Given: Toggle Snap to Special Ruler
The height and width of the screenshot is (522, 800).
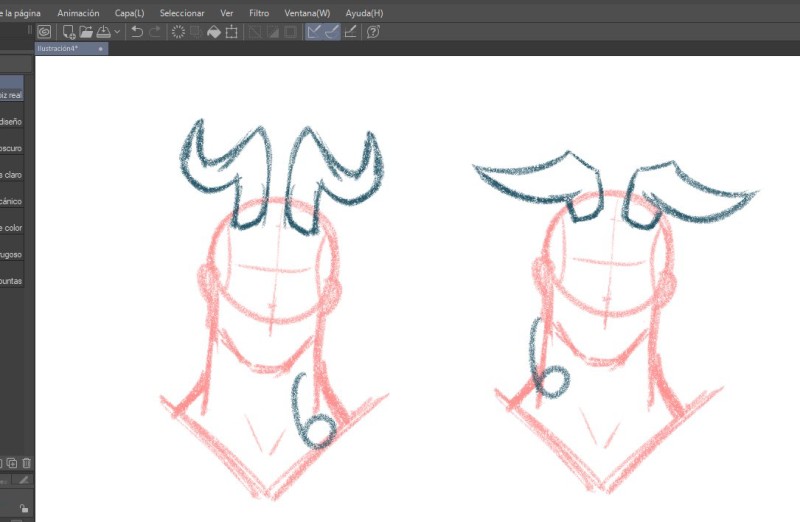Looking at the screenshot, I should pyautogui.click(x=332, y=32).
